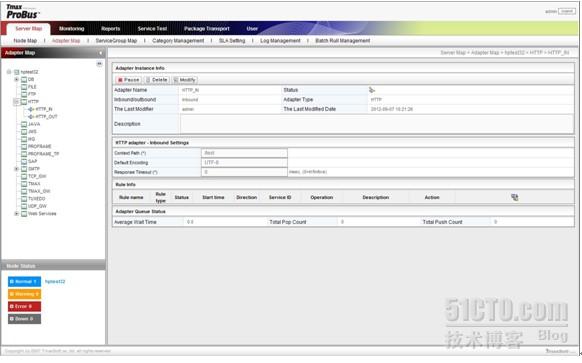Pause the adapter instance
The height and width of the screenshot is (363, 582).
pos(128,80)
